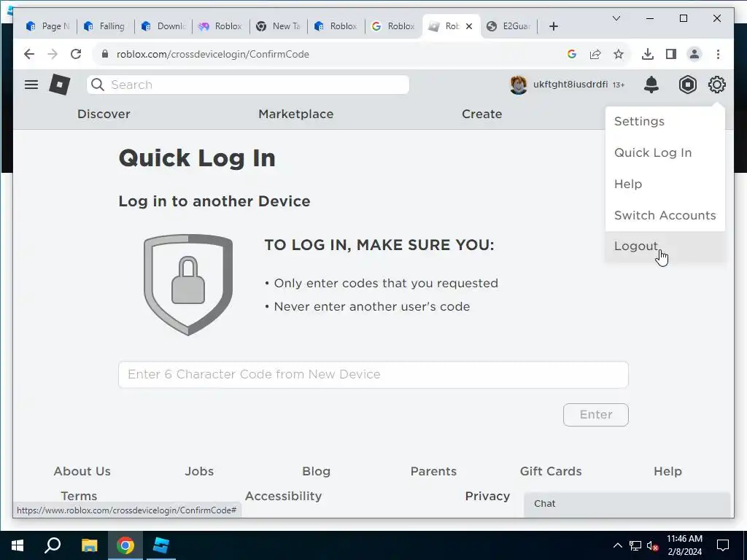Switch to the E2Guardian tab
The width and height of the screenshot is (747, 560).
508,26
